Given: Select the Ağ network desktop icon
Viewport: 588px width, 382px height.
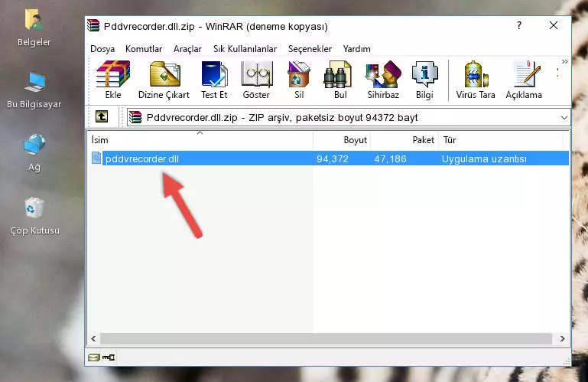Looking at the screenshot, I should [34, 153].
